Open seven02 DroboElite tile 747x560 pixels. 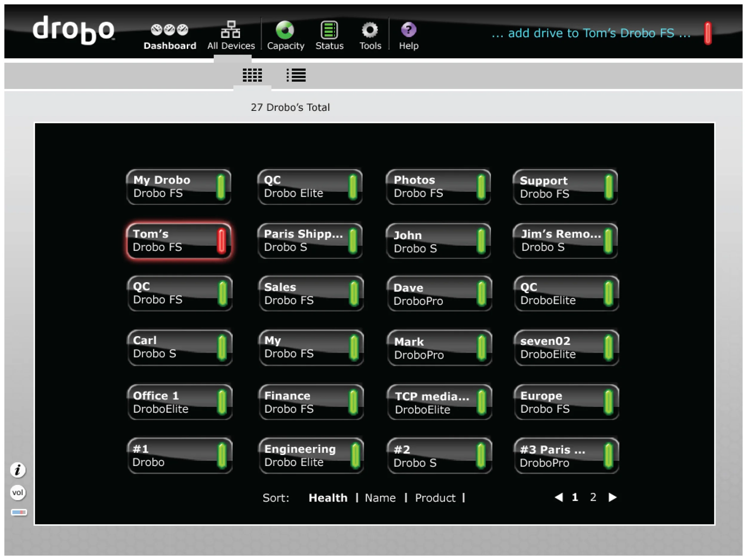[566, 348]
